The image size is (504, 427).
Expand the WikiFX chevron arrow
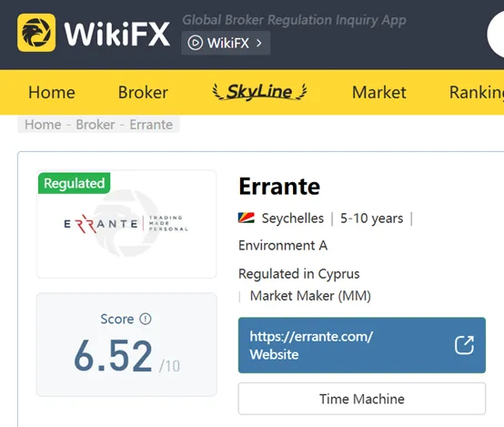[x=259, y=43]
